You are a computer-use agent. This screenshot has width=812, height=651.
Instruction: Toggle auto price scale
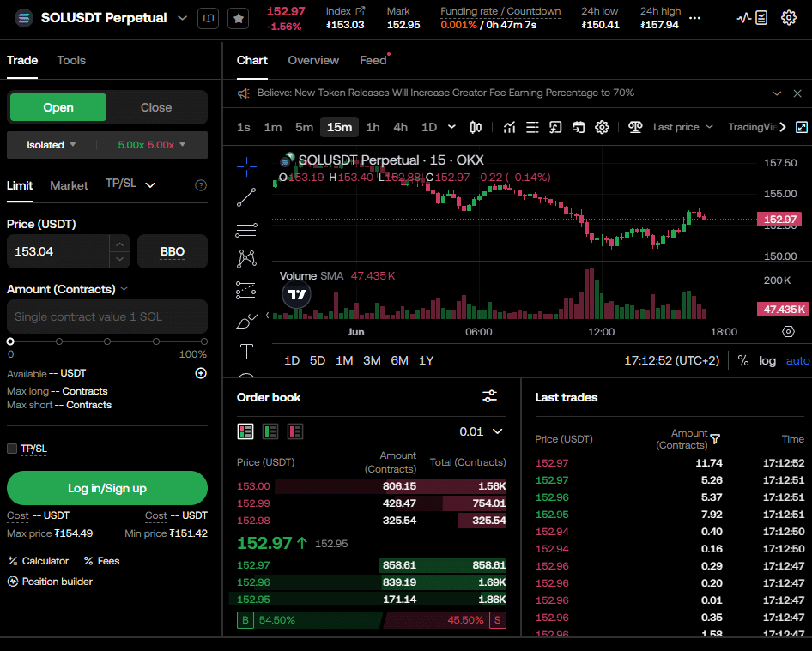(797, 361)
